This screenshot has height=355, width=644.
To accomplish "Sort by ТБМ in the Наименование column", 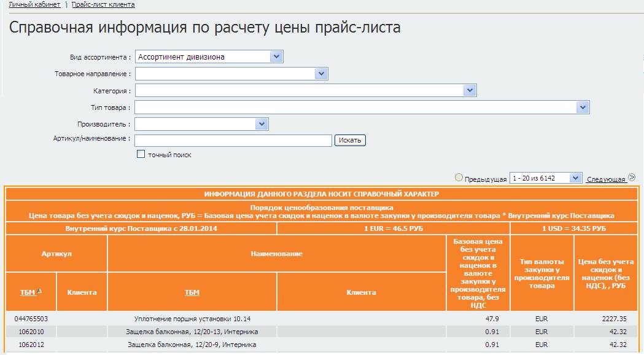I will pos(192,292).
